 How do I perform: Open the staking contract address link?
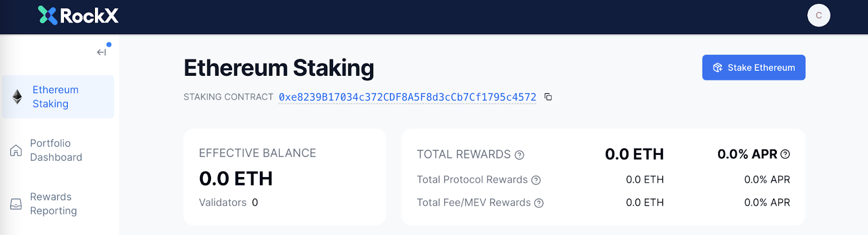click(x=407, y=97)
